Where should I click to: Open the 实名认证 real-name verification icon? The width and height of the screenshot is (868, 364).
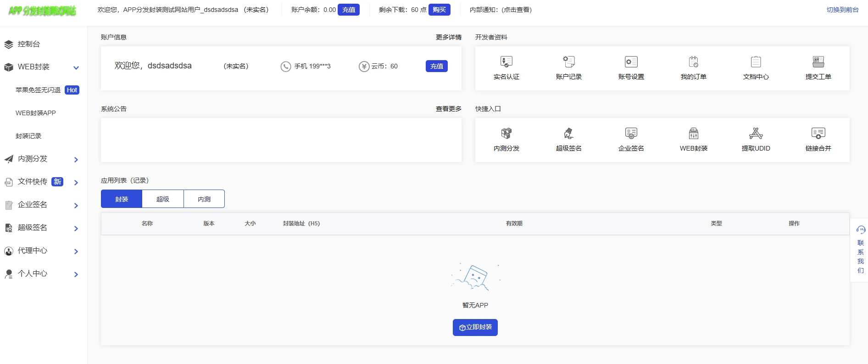[x=506, y=62]
